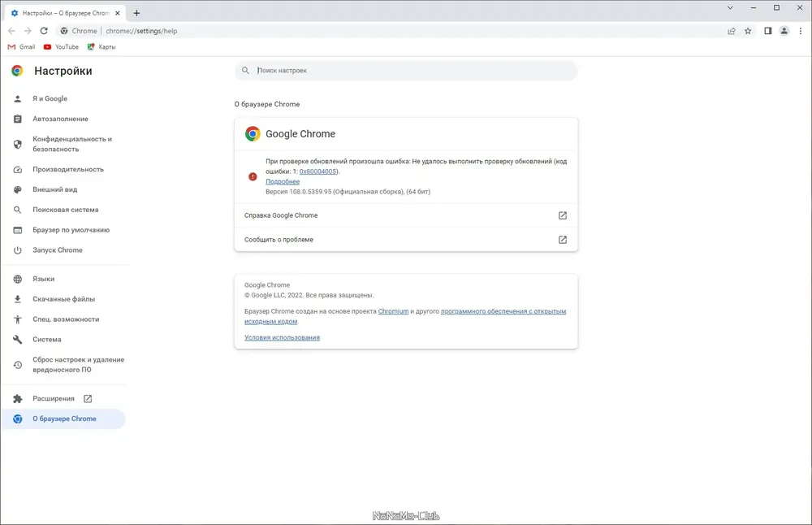The image size is (812, 525).
Task: Bookmark this page with star icon
Action: 748,31
